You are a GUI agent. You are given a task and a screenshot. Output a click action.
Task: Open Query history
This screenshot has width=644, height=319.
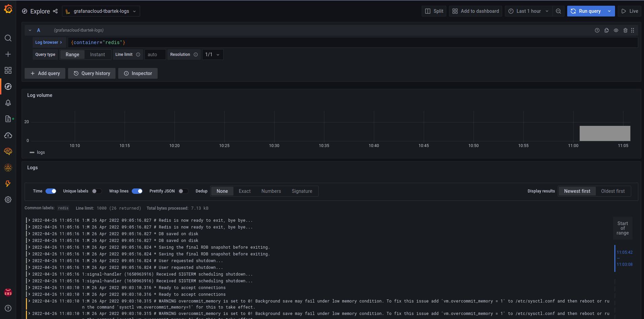tap(92, 73)
